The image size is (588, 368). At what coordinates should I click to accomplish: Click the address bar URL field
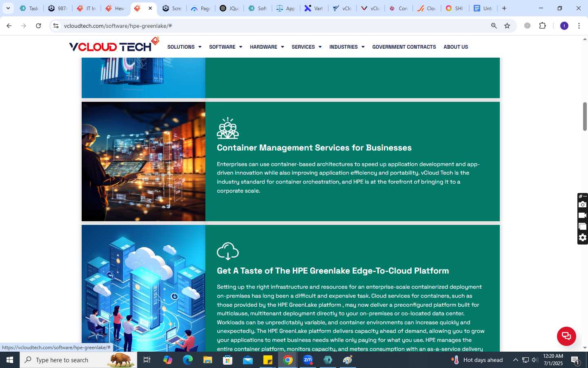[x=274, y=26]
